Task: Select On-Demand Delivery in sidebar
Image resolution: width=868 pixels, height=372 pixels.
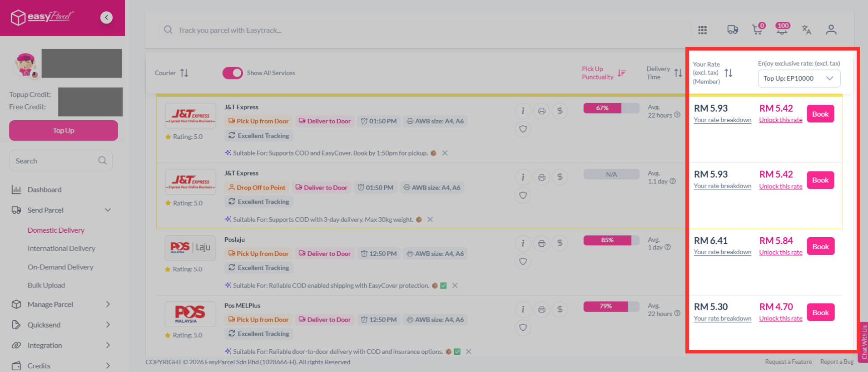Action: tap(60, 267)
